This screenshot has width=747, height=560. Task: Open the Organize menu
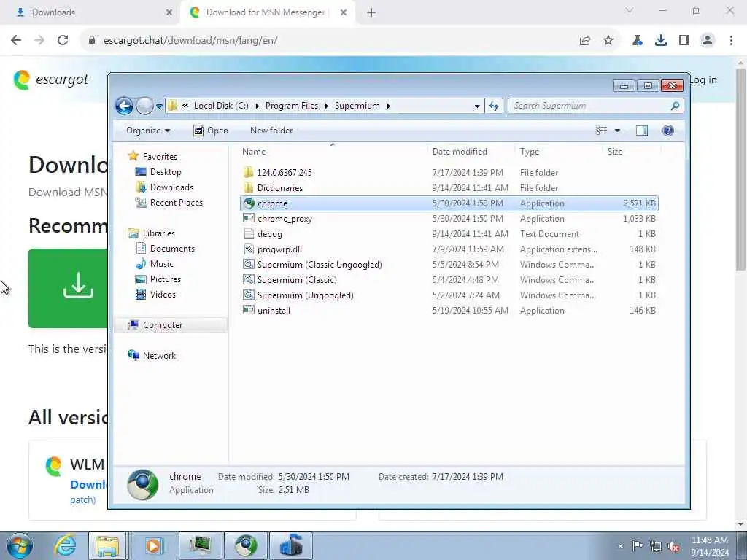[x=148, y=131]
